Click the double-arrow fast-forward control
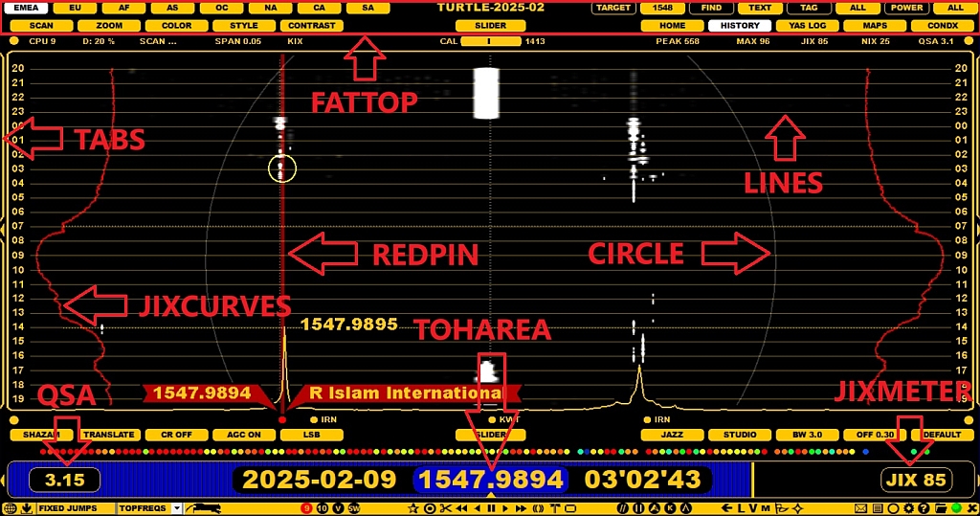The height and width of the screenshot is (516, 980). [x=521, y=508]
